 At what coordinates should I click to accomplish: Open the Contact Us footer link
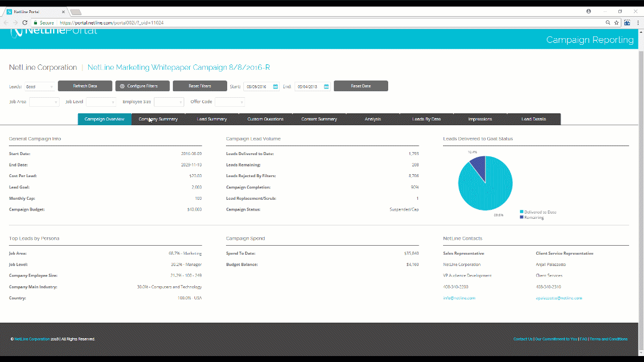coord(523,339)
